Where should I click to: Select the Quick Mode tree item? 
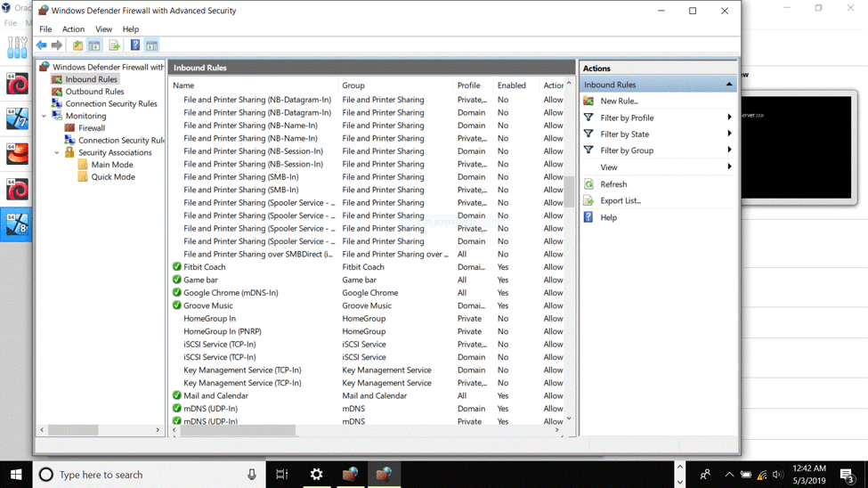113,176
